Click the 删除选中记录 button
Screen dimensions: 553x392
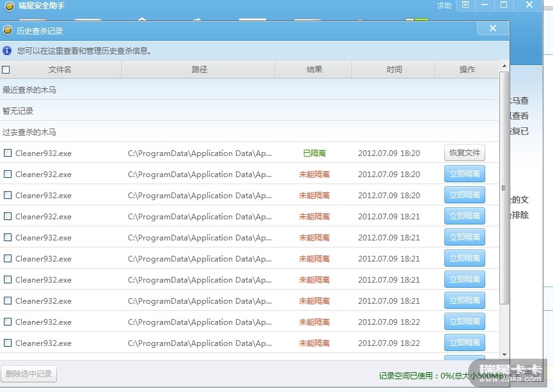(x=29, y=373)
